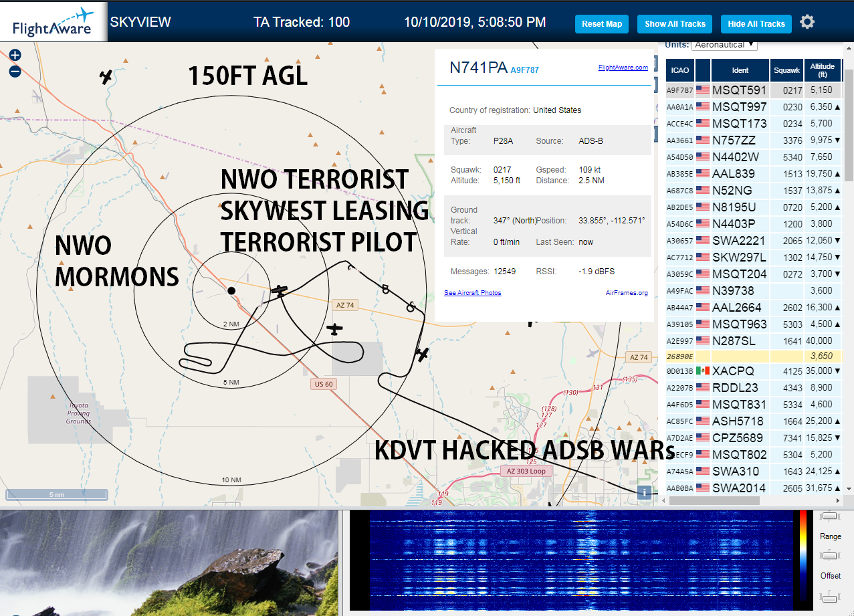Viewport: 854px width, 616px height.
Task: Select the N4402W aircraft row
Action: tap(754, 157)
